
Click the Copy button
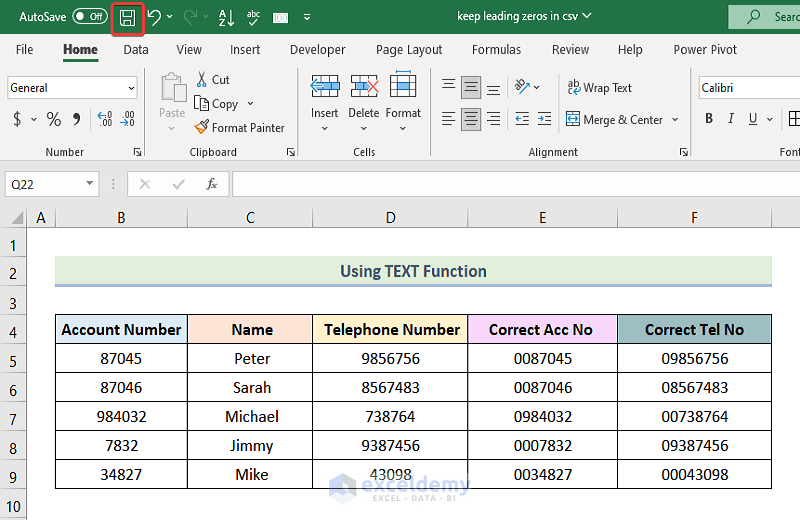point(216,104)
